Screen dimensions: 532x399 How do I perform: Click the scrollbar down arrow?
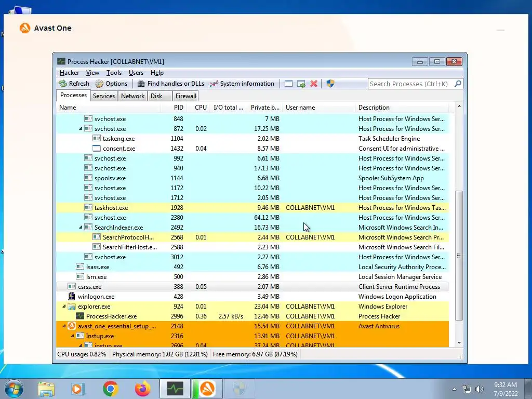[x=459, y=343]
